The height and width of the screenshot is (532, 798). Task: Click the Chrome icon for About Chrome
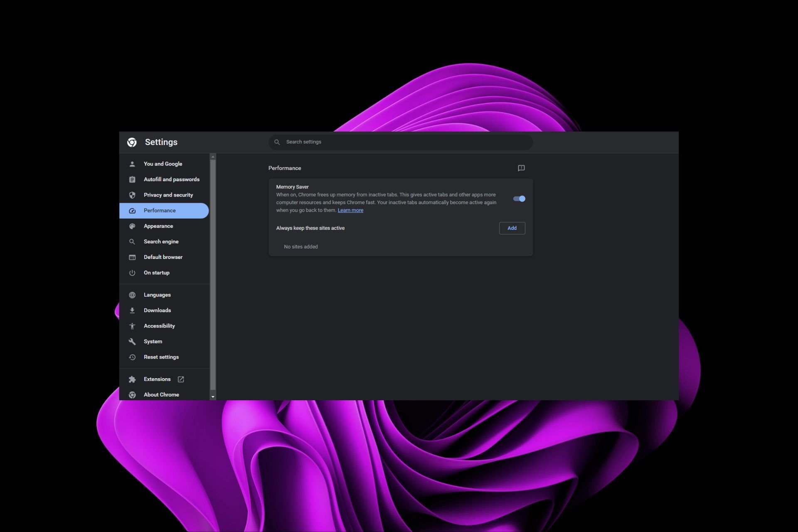click(x=132, y=395)
